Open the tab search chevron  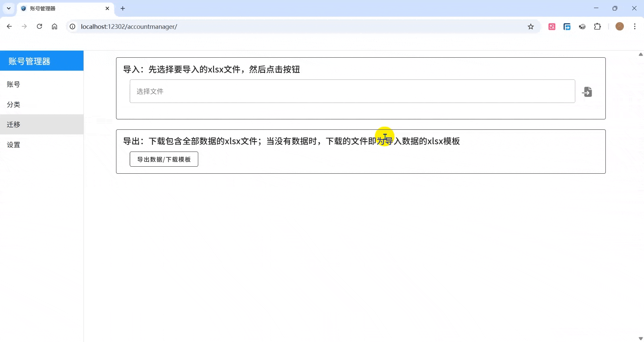pos(8,8)
